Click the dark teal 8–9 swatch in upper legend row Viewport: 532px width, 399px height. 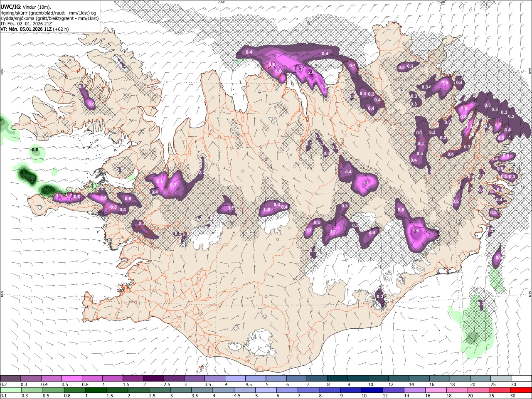point(337,379)
